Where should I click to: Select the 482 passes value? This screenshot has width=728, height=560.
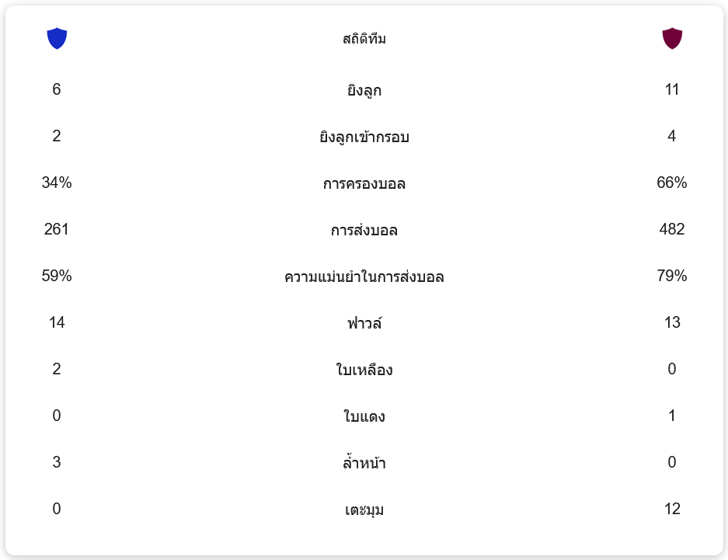pyautogui.click(x=672, y=229)
